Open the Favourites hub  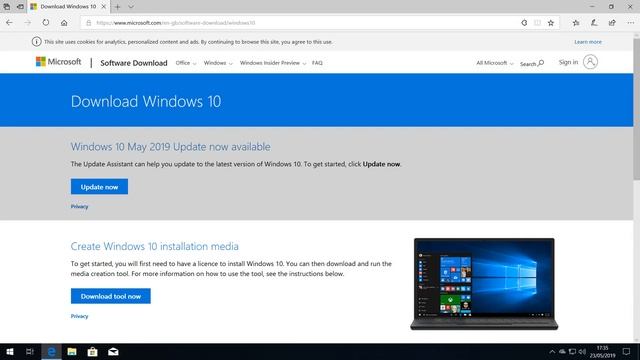(x=576, y=23)
